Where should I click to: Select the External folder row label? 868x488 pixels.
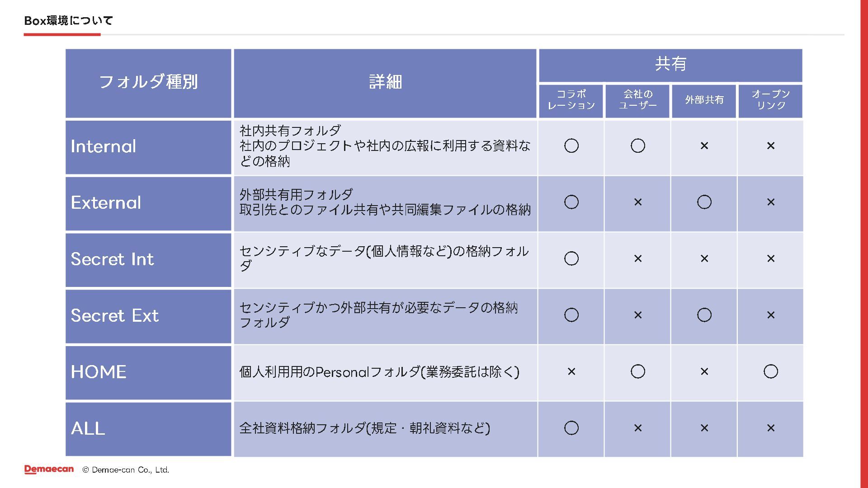(x=148, y=203)
